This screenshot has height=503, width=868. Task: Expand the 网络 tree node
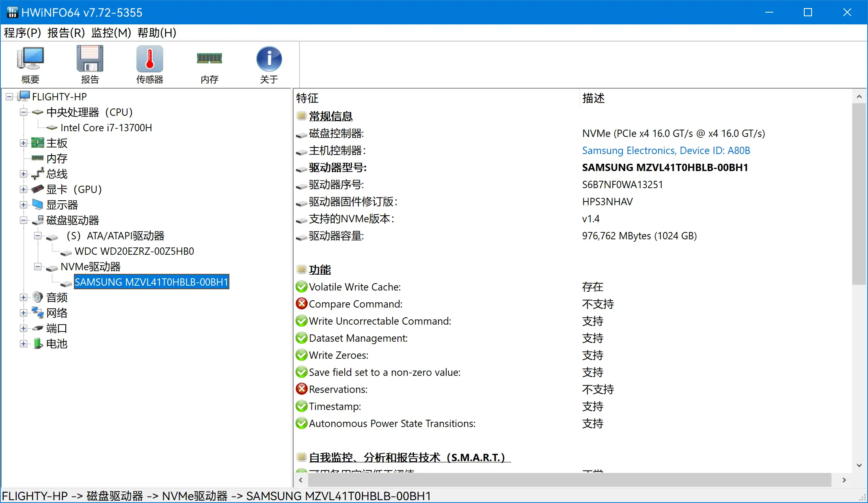(x=24, y=313)
